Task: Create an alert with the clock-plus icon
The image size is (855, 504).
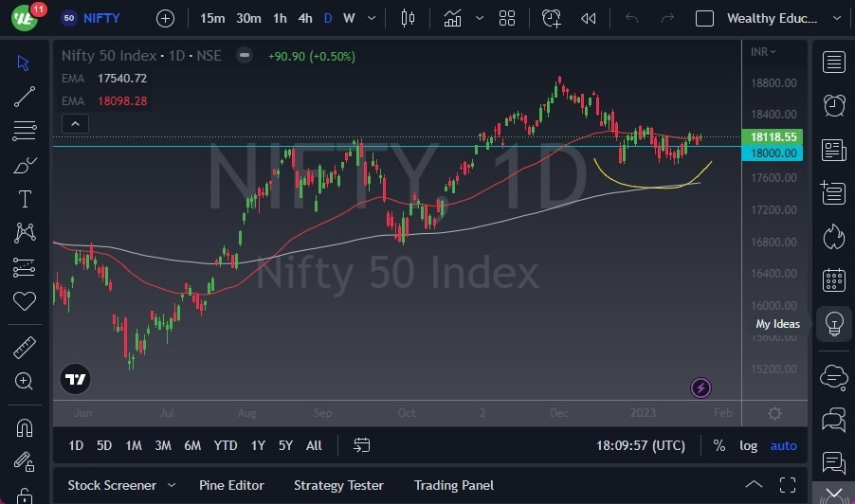Action: pyautogui.click(x=552, y=19)
